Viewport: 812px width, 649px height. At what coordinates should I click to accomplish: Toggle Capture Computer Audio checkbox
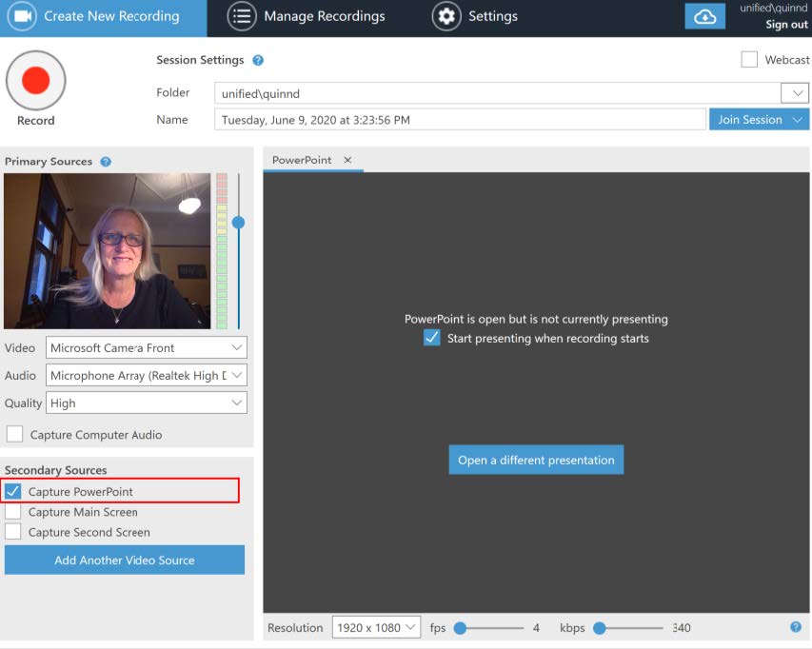(x=15, y=435)
